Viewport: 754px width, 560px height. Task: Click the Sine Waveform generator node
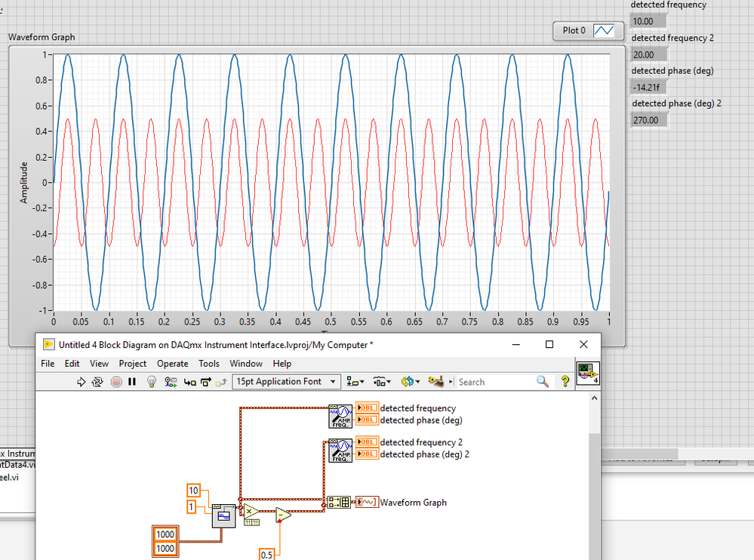click(x=223, y=516)
